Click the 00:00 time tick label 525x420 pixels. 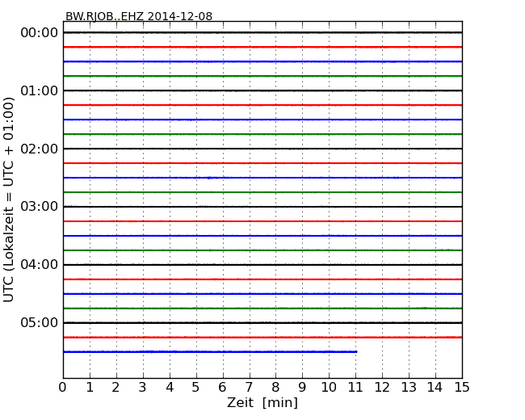click(x=40, y=33)
